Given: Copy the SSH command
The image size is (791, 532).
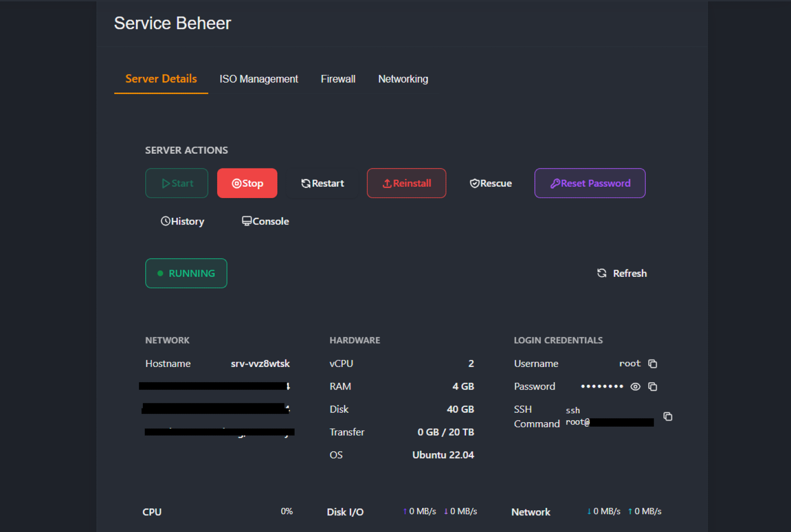Looking at the screenshot, I should (668, 417).
